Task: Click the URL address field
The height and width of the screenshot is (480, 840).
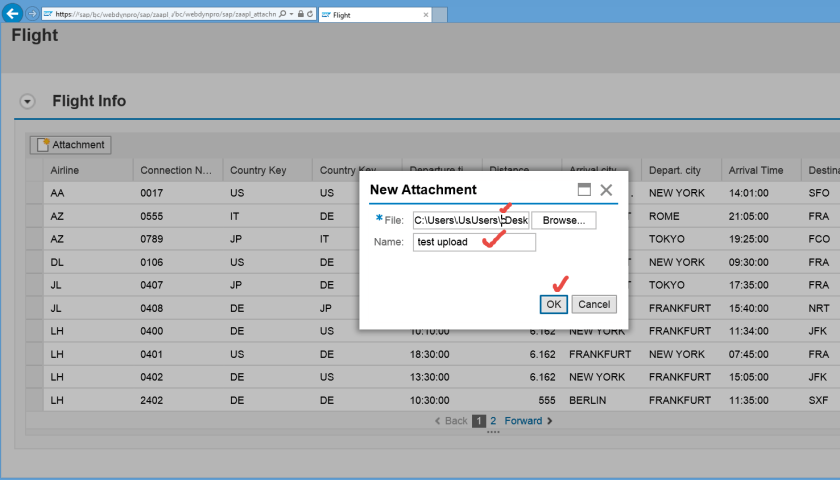Action: coord(165,14)
